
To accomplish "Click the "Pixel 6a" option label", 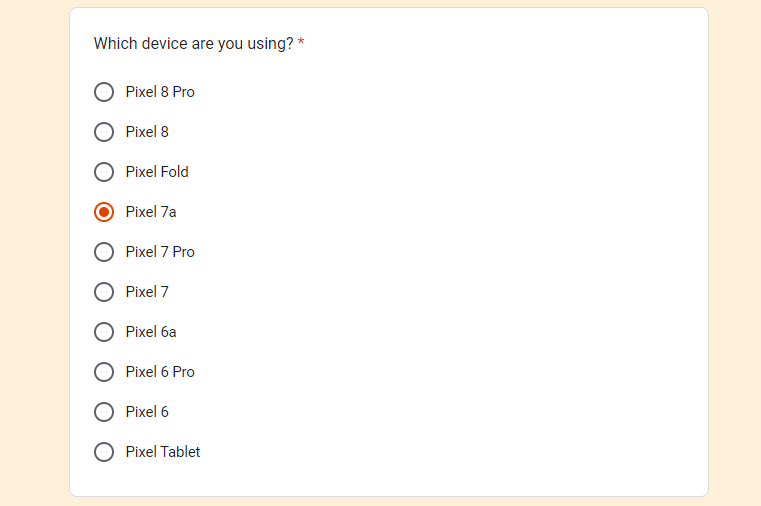I will coord(151,332).
